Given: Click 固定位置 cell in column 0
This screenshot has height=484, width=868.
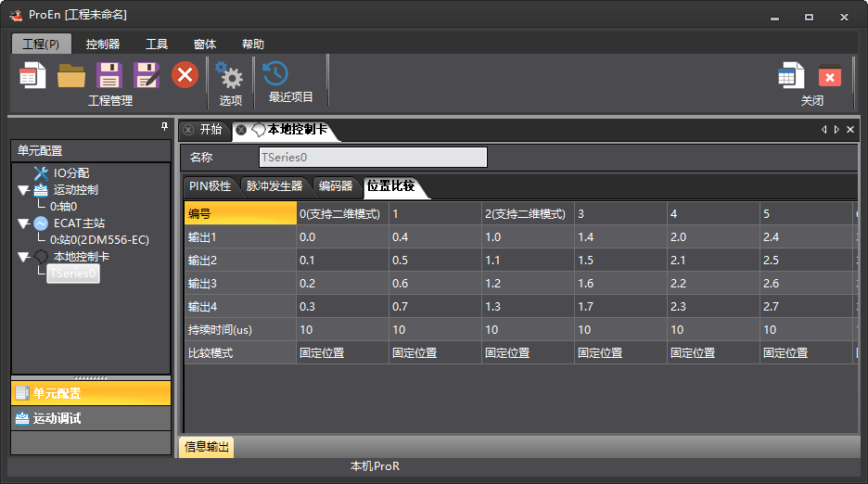Looking at the screenshot, I should coord(343,353).
